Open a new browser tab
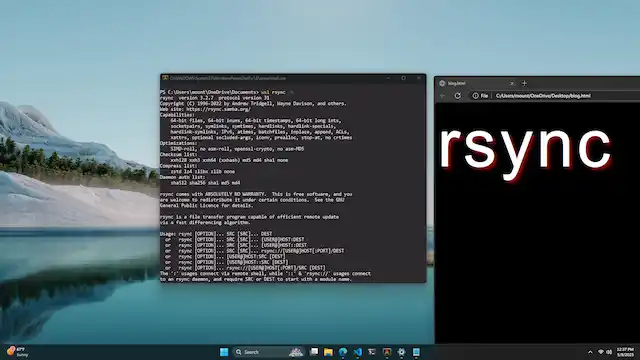This screenshot has width=640, height=360. pos(524,83)
